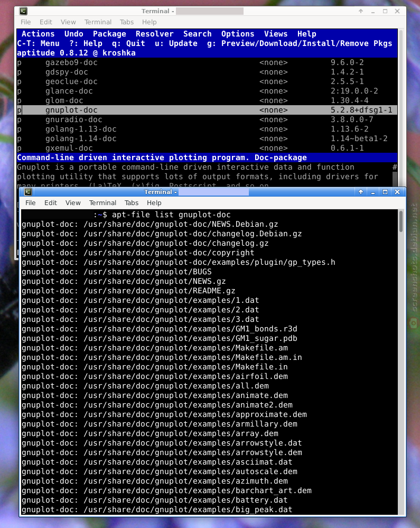Select the golang-1.13-doc package row

207,129
